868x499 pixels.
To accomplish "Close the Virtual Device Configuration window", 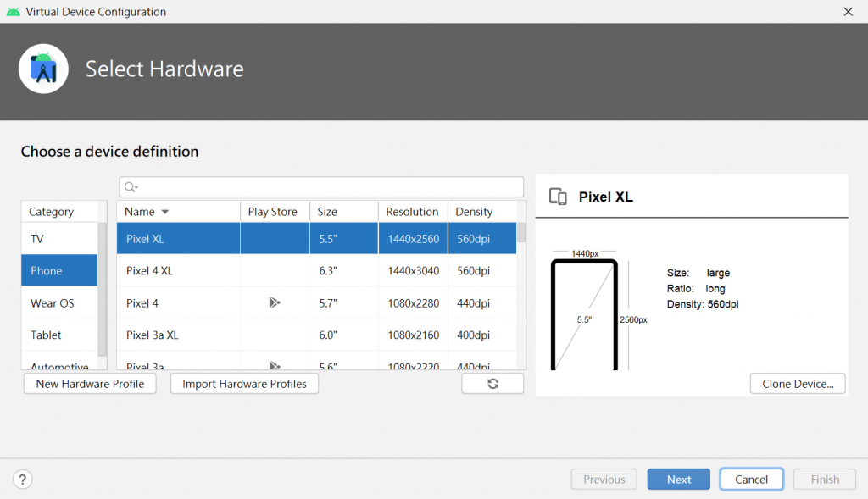I will (x=848, y=12).
